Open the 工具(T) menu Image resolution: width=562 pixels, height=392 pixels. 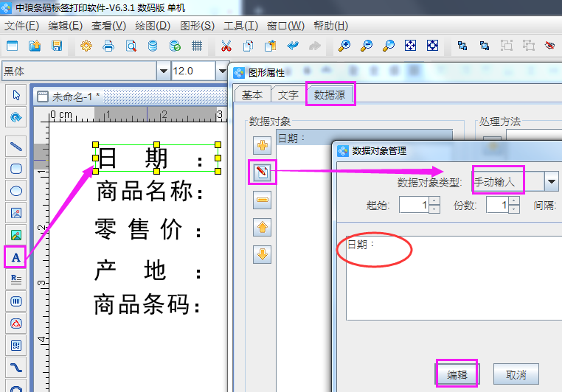click(240, 26)
